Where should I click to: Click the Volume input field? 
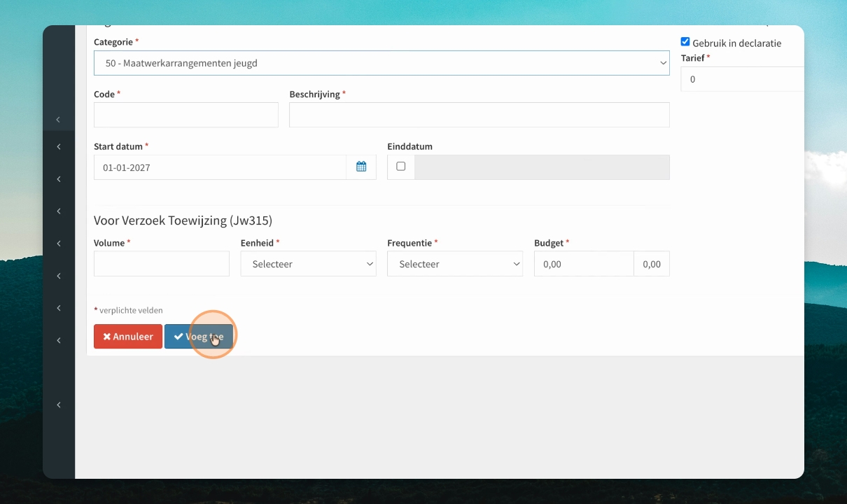[x=162, y=264]
